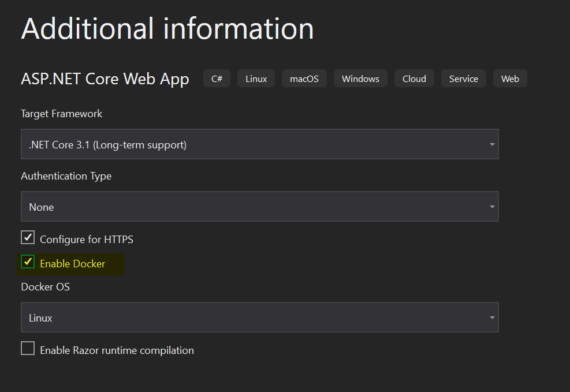Click the highlighted Enable Docker label text

[x=73, y=264]
